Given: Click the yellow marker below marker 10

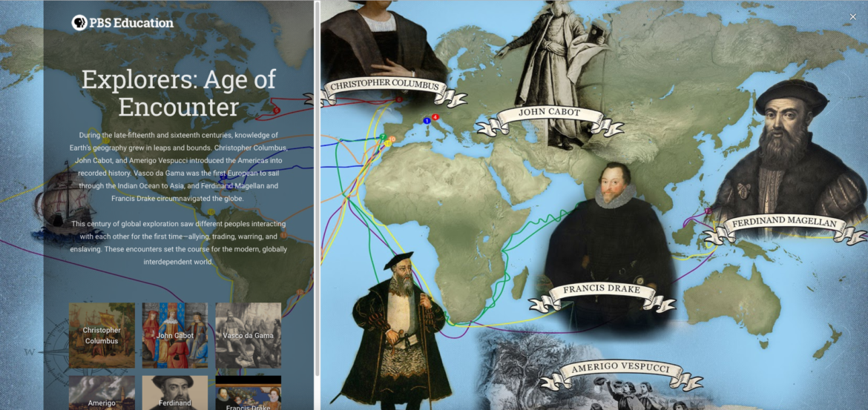Looking at the screenshot, I should point(387,144).
